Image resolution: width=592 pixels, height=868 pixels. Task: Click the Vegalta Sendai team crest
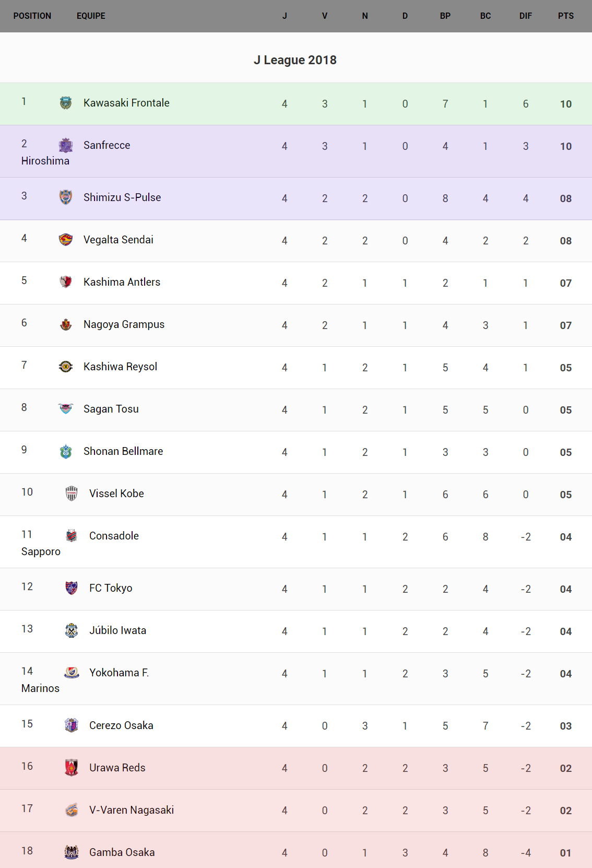(x=66, y=240)
